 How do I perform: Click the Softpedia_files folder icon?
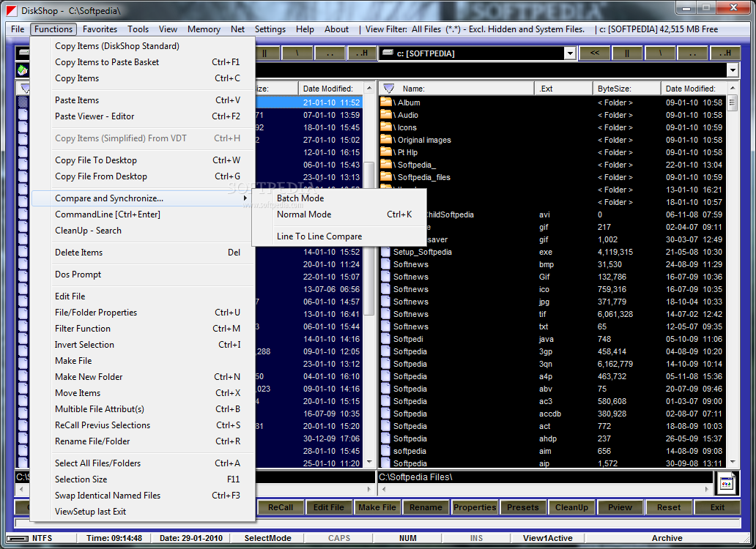point(386,176)
